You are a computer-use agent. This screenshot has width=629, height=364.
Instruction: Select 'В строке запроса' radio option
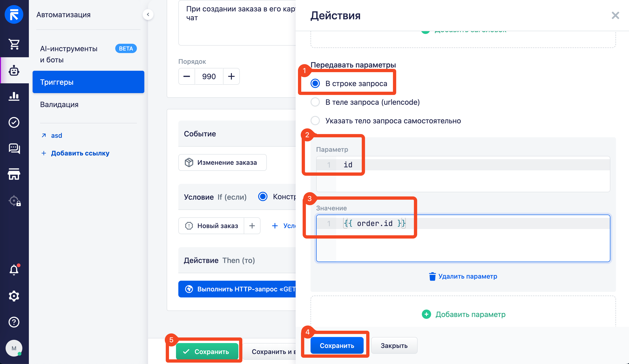click(x=315, y=83)
